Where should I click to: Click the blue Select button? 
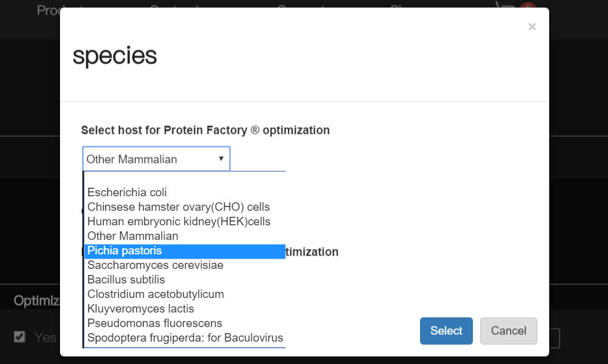[446, 331]
